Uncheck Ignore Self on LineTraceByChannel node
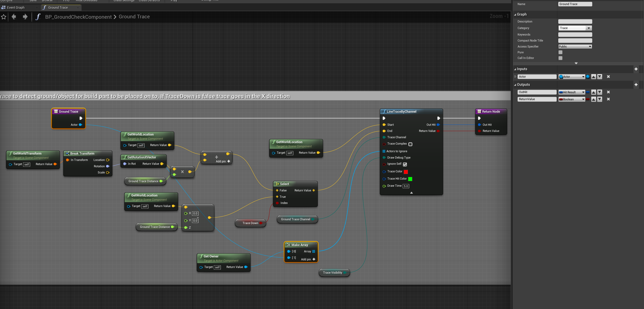 click(405, 164)
